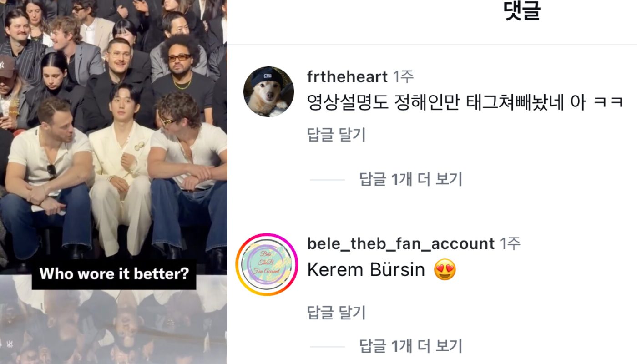Screen dimensions: 637x364
Task: Click the heart-eyes emoji in the comment
Action: pos(445,270)
